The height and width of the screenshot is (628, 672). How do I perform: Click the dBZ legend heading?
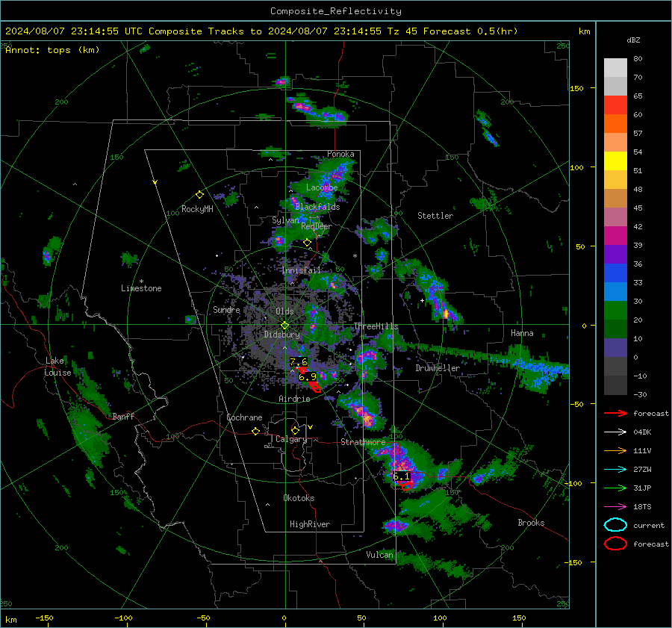633,40
